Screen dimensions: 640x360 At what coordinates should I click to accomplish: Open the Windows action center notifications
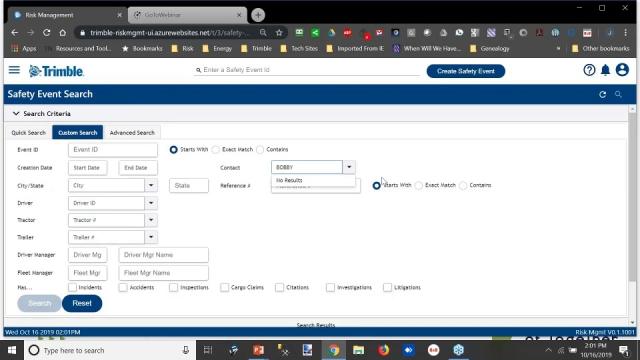tap(624, 350)
